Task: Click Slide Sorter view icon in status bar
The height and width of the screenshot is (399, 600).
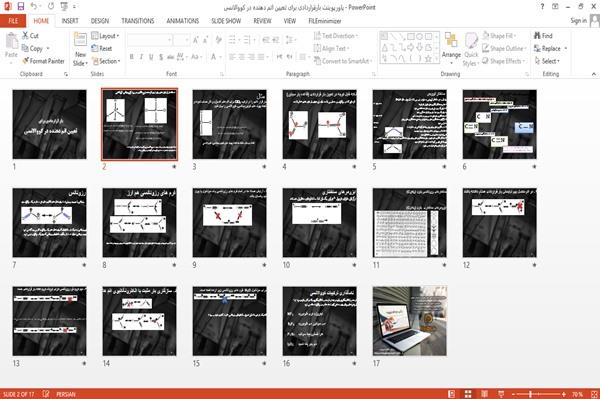Action: [x=468, y=394]
